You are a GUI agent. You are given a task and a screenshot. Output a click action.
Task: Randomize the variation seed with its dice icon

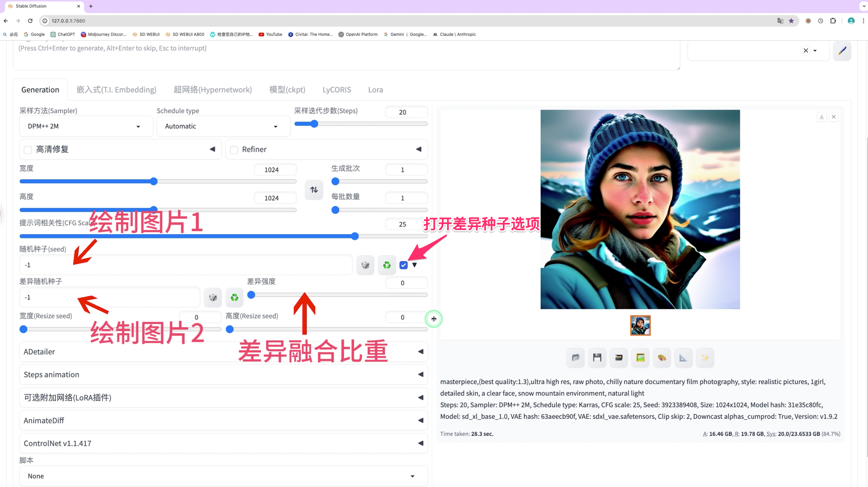tap(213, 297)
